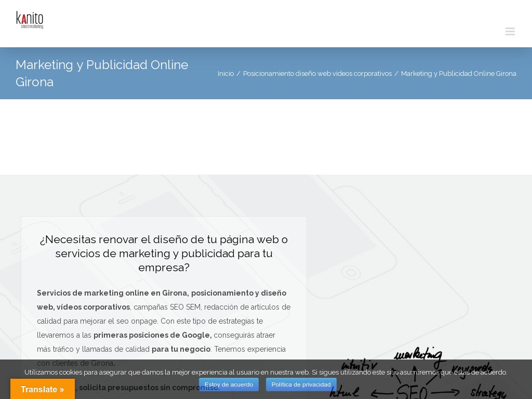The image size is (532, 399).
Task: Open 'Posicionamiento diseño web videos corporativos' breadcrumb link
Action: coord(317,73)
